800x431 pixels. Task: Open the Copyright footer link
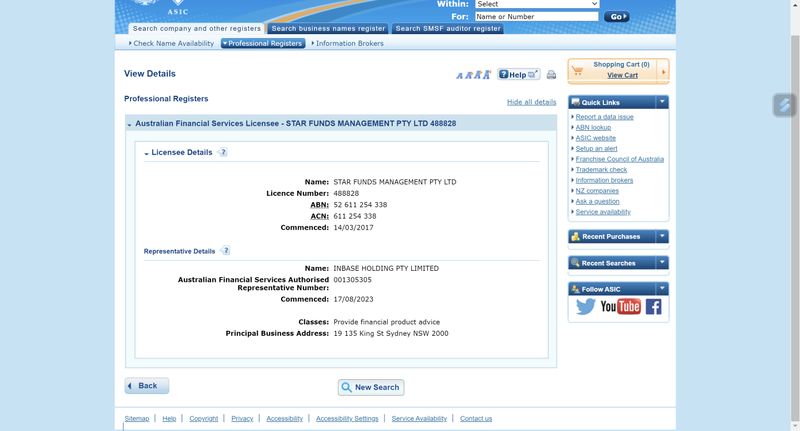tap(204, 418)
